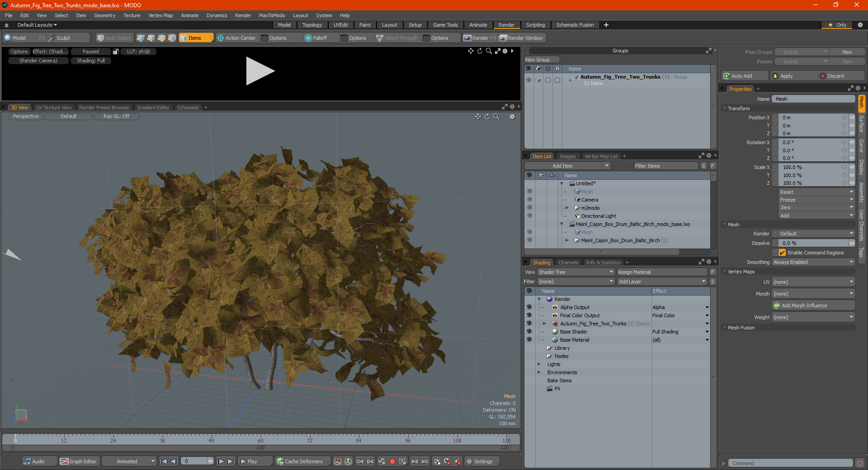Switch to UV Texture View tab
The width and height of the screenshot is (868, 470).
[54, 108]
